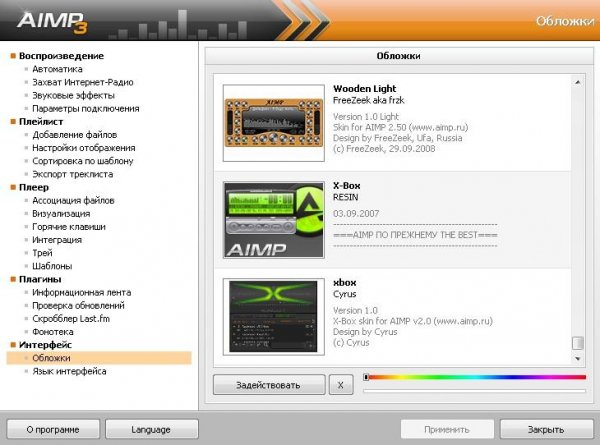Select Интеграция in the sidebar
Image resolution: width=600 pixels, height=445 pixels.
[x=57, y=240]
